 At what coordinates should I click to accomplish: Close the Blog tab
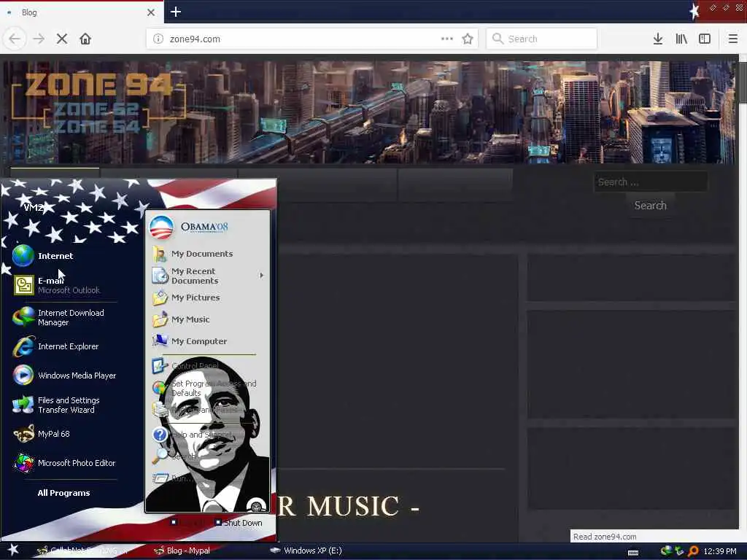click(x=151, y=12)
